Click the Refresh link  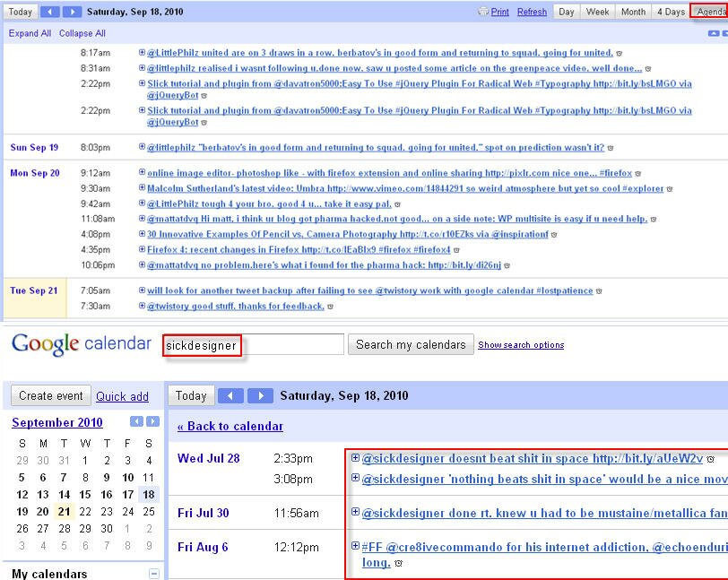click(x=532, y=12)
